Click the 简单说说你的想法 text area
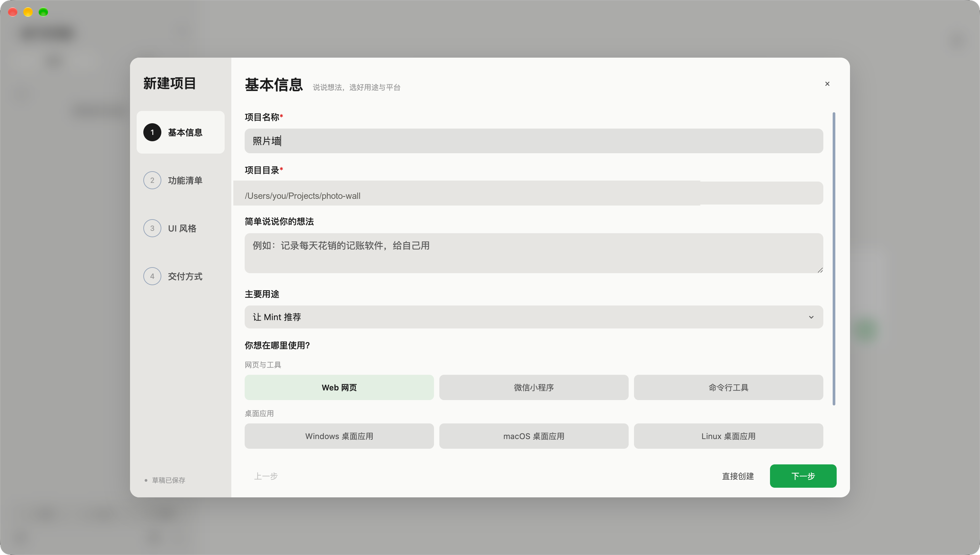This screenshot has width=980, height=555. (x=533, y=253)
